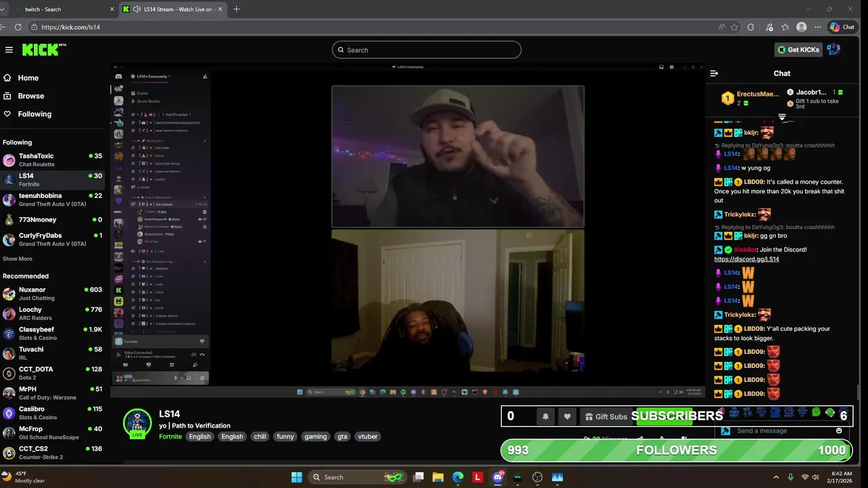Select LS14 in the Following list

(x=53, y=180)
